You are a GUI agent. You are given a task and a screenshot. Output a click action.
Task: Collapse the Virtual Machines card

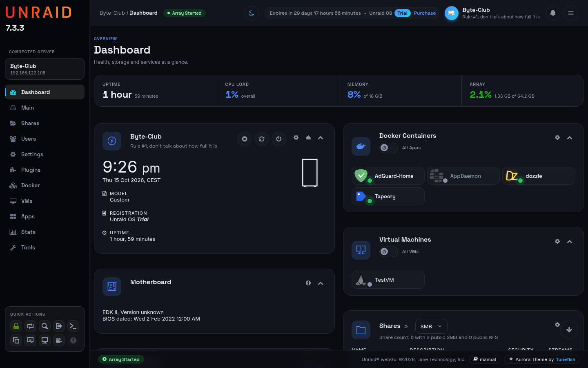pyautogui.click(x=570, y=242)
